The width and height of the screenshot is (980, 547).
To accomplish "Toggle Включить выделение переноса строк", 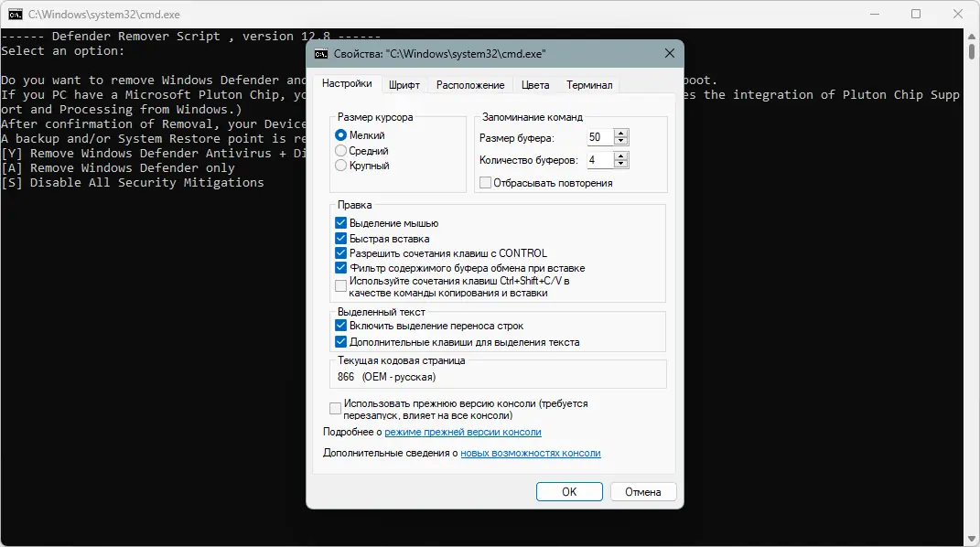I will click(340, 326).
